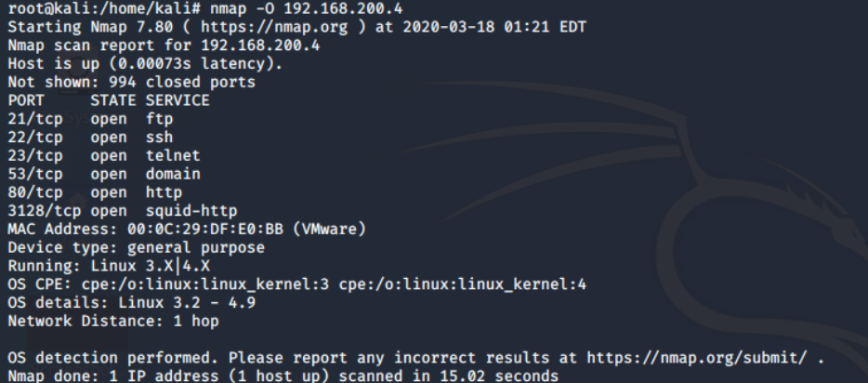Click the OS CPE linux_kernel:3 text
The width and height of the screenshot is (868, 383).
click(205, 284)
